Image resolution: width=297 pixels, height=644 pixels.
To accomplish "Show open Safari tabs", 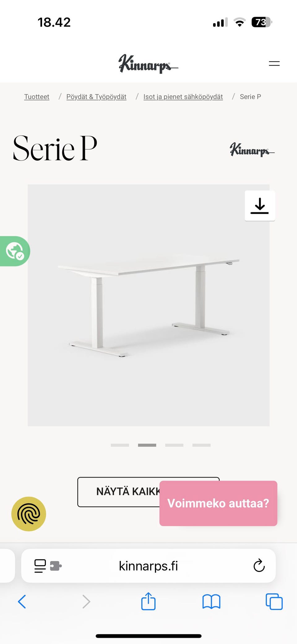I will click(x=274, y=602).
